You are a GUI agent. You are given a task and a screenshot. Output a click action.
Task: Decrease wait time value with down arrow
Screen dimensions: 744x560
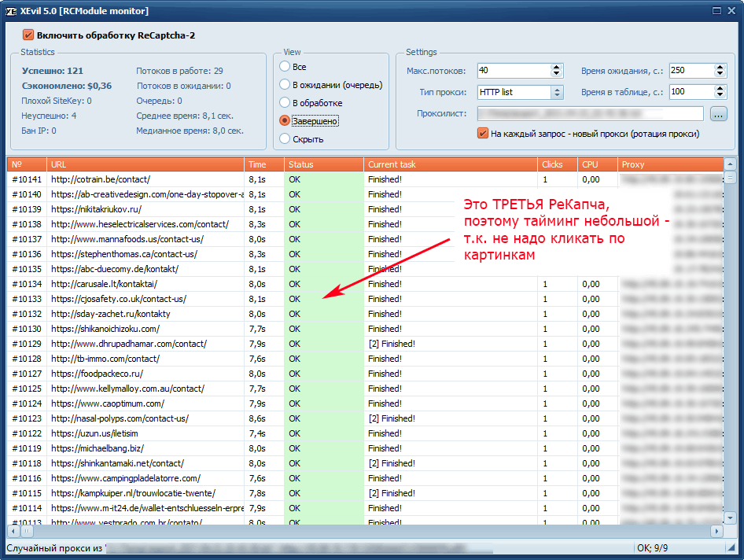point(720,74)
